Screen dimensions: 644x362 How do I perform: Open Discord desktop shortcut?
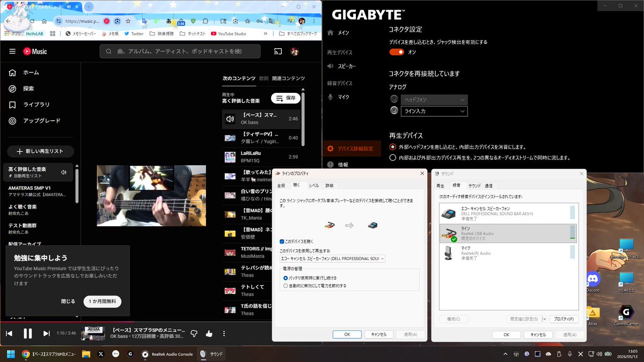point(592,282)
